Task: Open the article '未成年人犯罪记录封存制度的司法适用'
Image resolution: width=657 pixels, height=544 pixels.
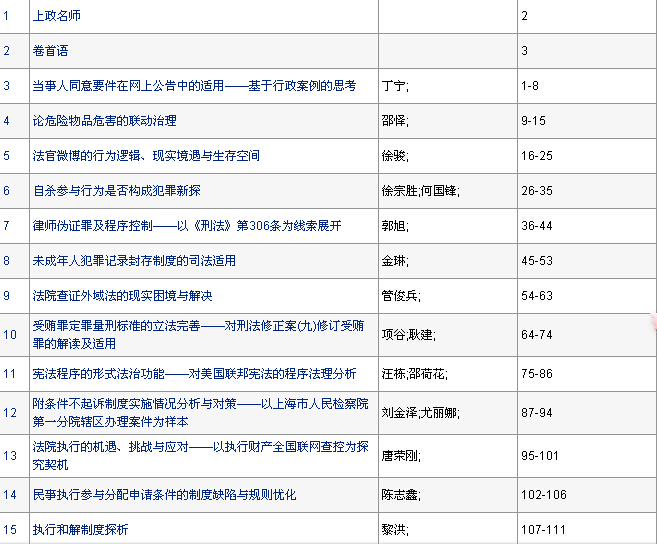Action: (x=134, y=261)
